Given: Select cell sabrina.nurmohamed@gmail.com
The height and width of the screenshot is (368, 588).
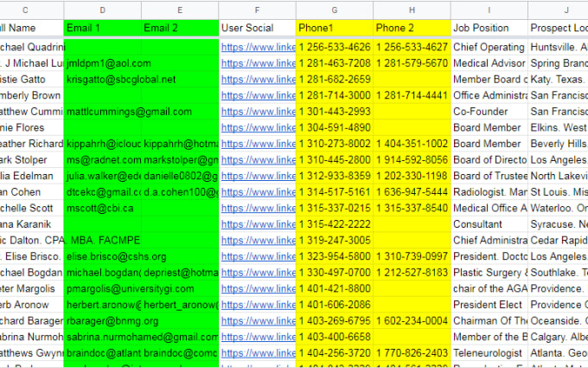Looking at the screenshot, I should click(102, 337).
